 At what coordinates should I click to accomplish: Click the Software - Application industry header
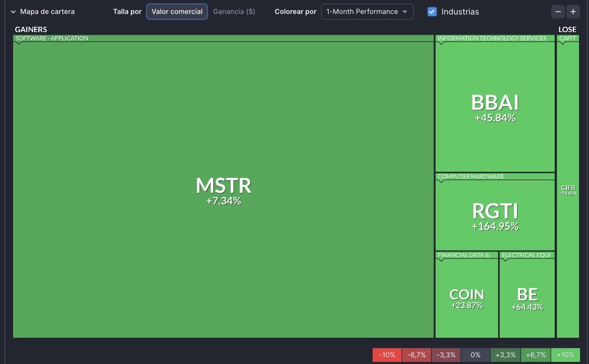pyautogui.click(x=223, y=38)
